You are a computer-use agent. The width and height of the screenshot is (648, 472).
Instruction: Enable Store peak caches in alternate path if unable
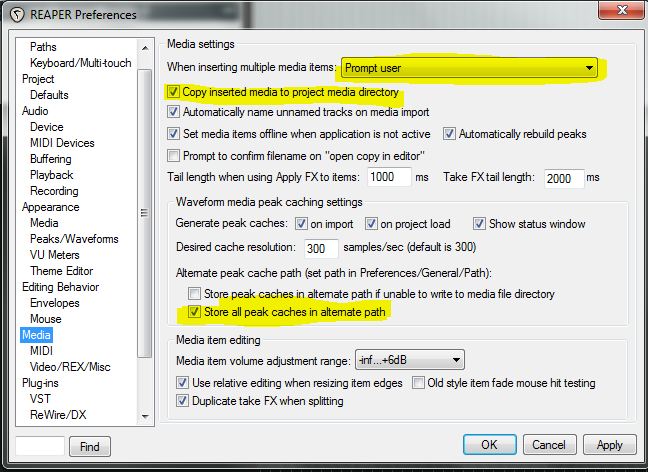pyautogui.click(x=194, y=293)
